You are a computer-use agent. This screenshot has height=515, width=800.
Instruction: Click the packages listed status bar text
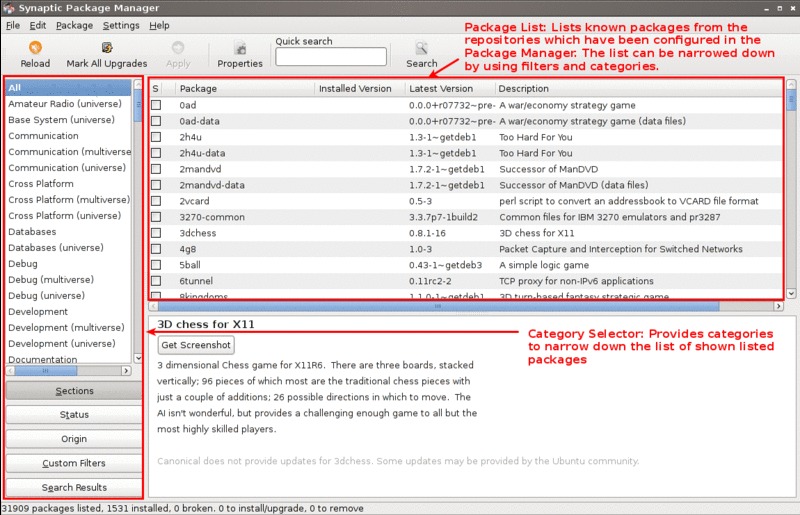pyautogui.click(x=182, y=508)
